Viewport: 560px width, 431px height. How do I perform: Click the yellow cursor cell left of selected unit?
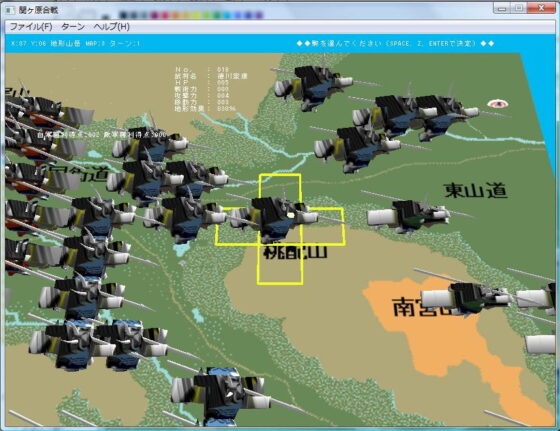[237, 226]
